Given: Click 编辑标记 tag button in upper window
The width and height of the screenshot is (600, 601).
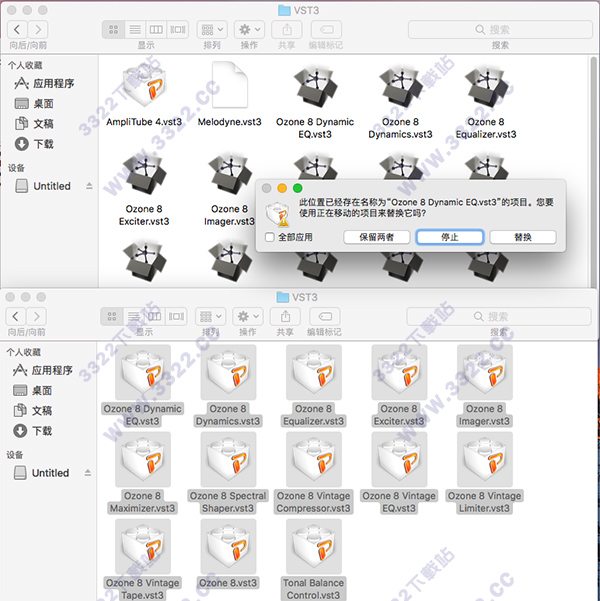Looking at the screenshot, I should coord(327,30).
